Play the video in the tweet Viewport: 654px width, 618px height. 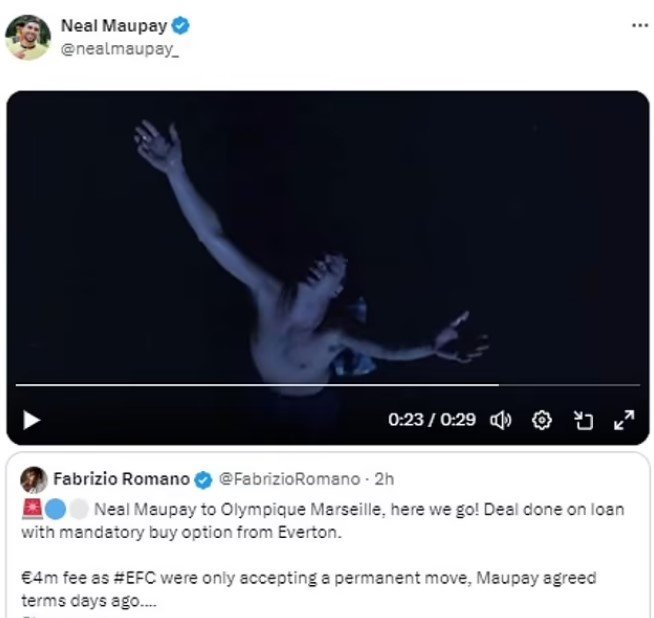[x=32, y=420]
